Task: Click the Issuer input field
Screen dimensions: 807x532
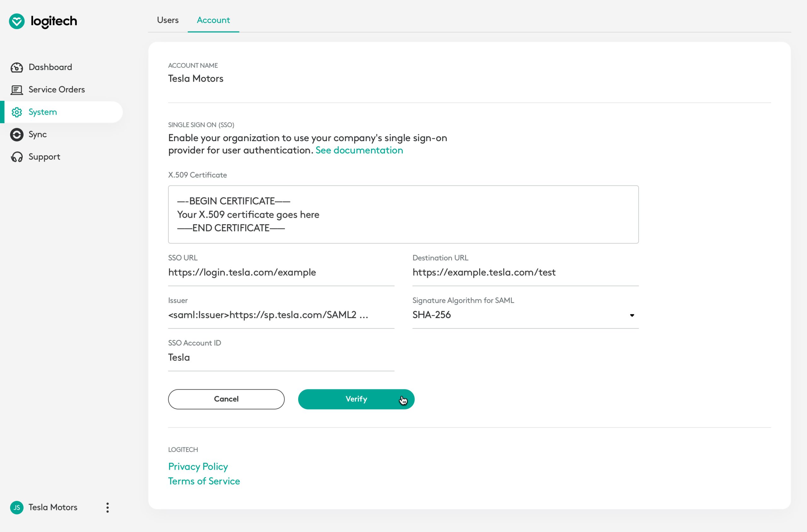Action: coord(281,315)
